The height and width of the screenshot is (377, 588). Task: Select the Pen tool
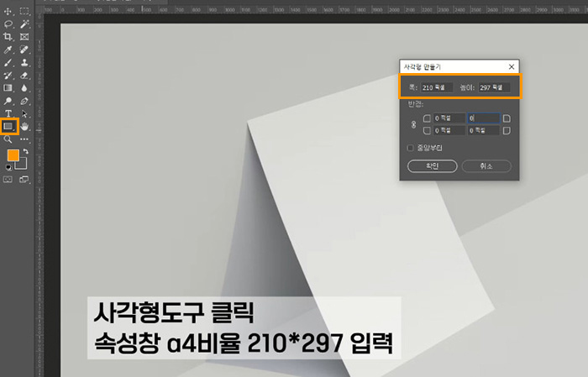pos(24,102)
